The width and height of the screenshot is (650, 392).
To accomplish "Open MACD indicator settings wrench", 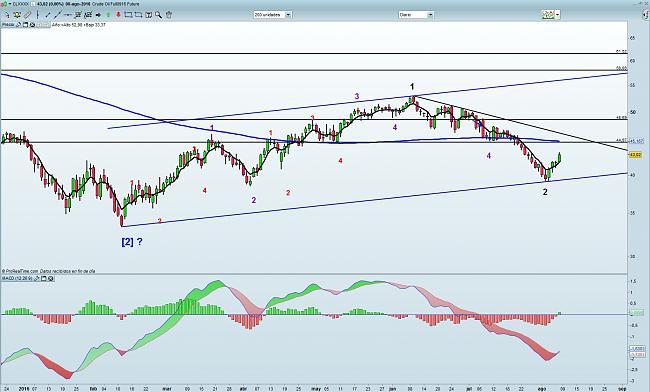I will tap(37, 278).
